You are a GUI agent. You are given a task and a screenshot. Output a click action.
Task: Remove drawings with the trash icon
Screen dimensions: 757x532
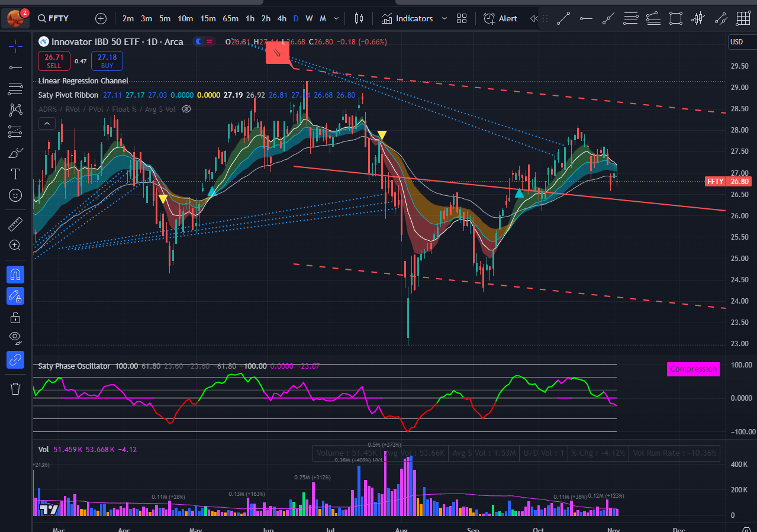(x=15, y=389)
